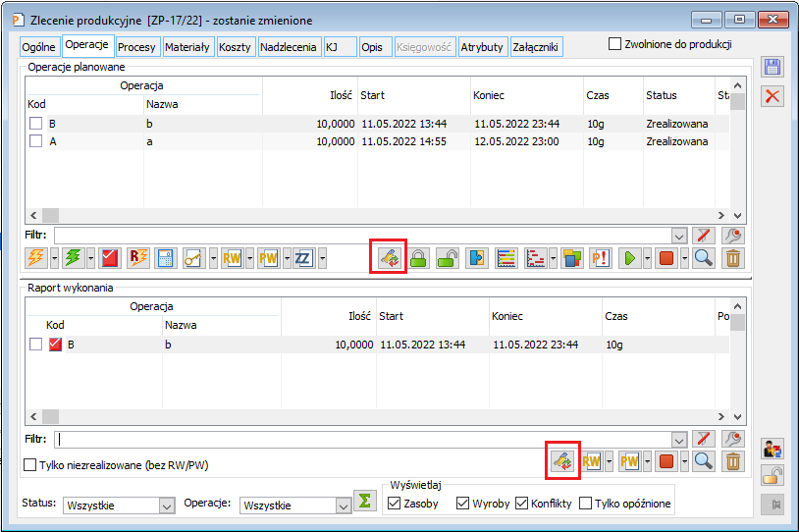Viewport: 799px width, 532px height.
Task: Click the trash icon in planned operations toolbar
Action: point(733,258)
